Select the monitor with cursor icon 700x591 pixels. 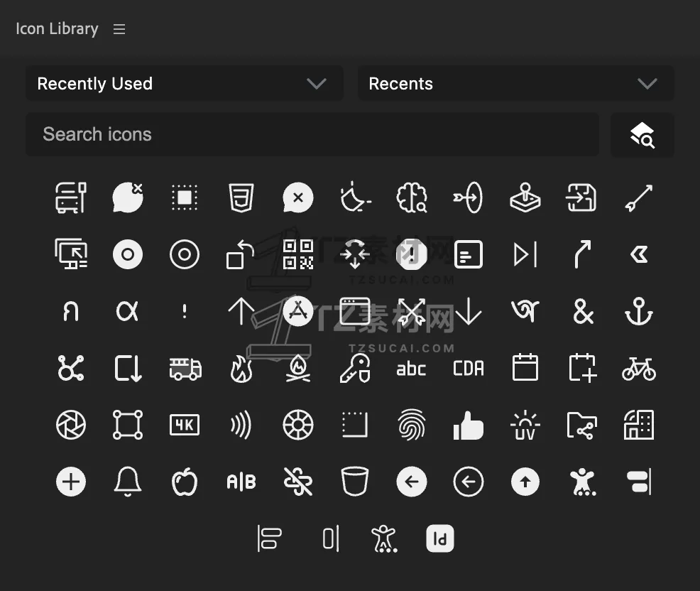[x=71, y=254]
